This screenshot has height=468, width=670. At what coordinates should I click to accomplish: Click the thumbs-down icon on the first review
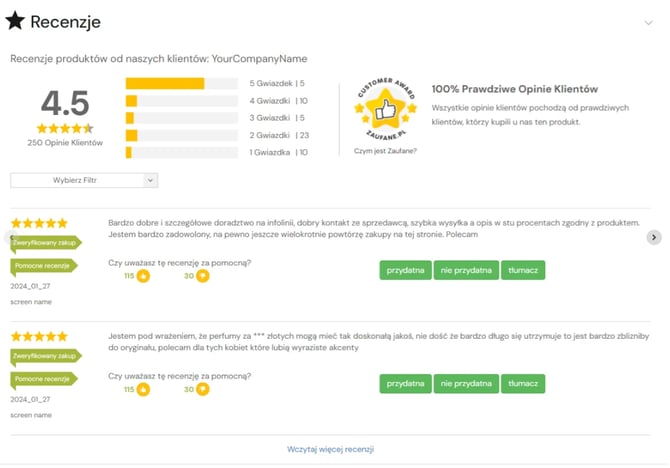(x=203, y=276)
